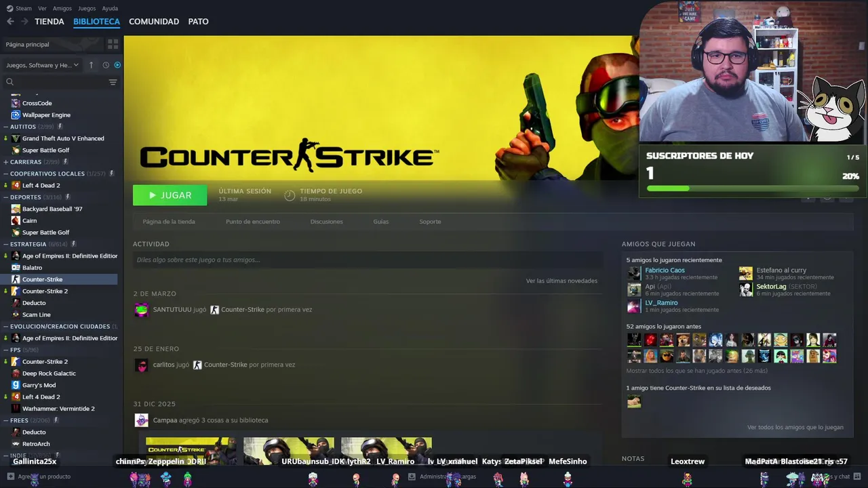The height and width of the screenshot is (488, 868).
Task: Click the activity status input field
Action: 368,260
